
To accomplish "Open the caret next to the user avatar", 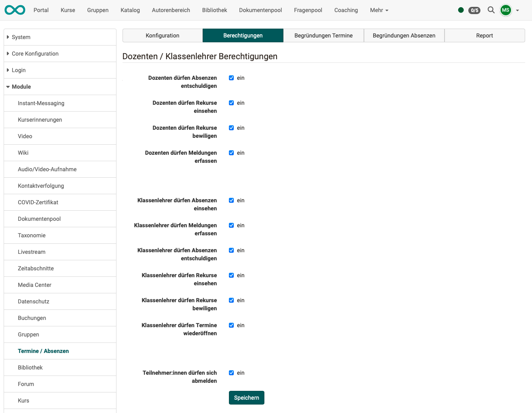I will (517, 11).
